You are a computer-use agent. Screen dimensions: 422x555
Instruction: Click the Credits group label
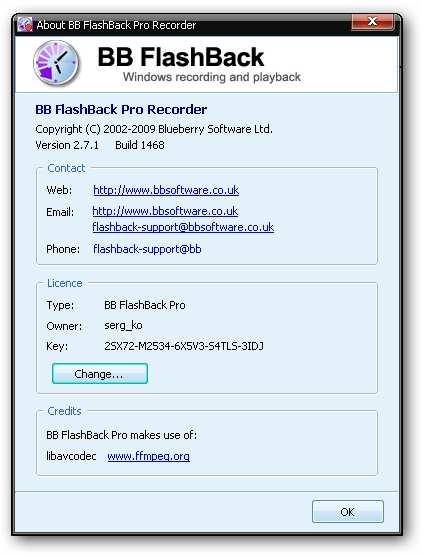pos(64,411)
